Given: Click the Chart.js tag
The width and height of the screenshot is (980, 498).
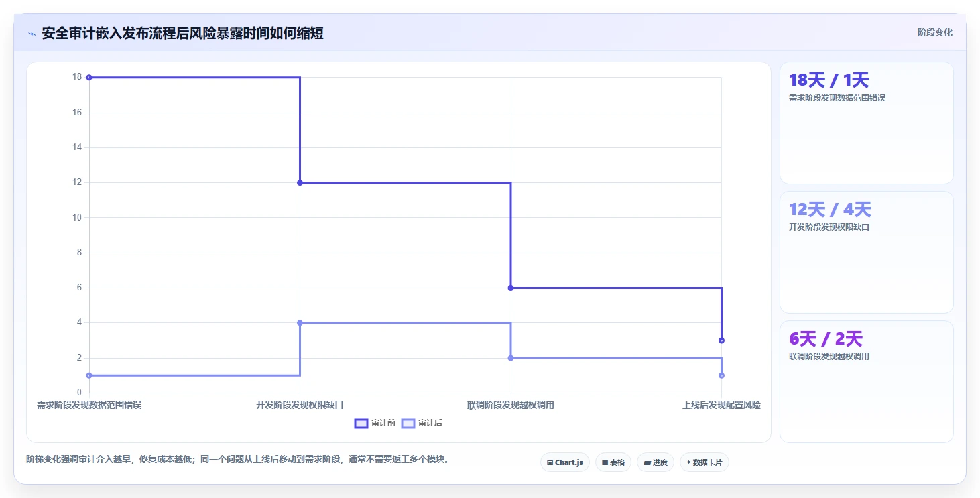Looking at the screenshot, I should click(x=565, y=462).
